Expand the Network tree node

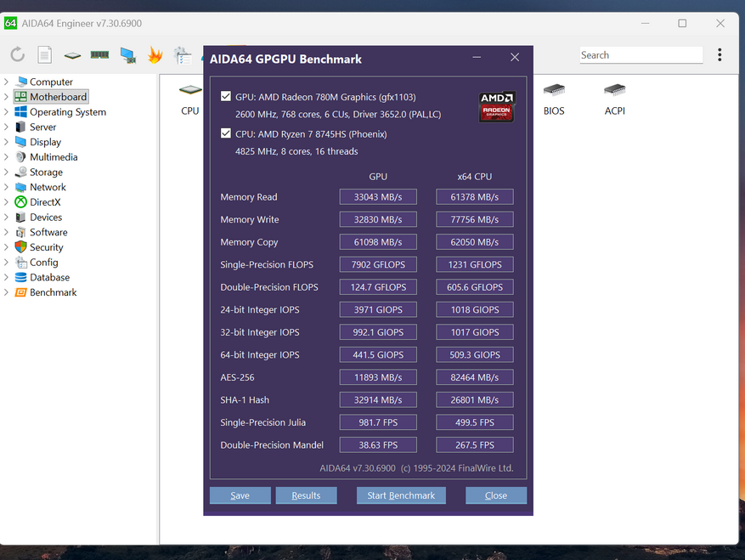[x=6, y=187]
